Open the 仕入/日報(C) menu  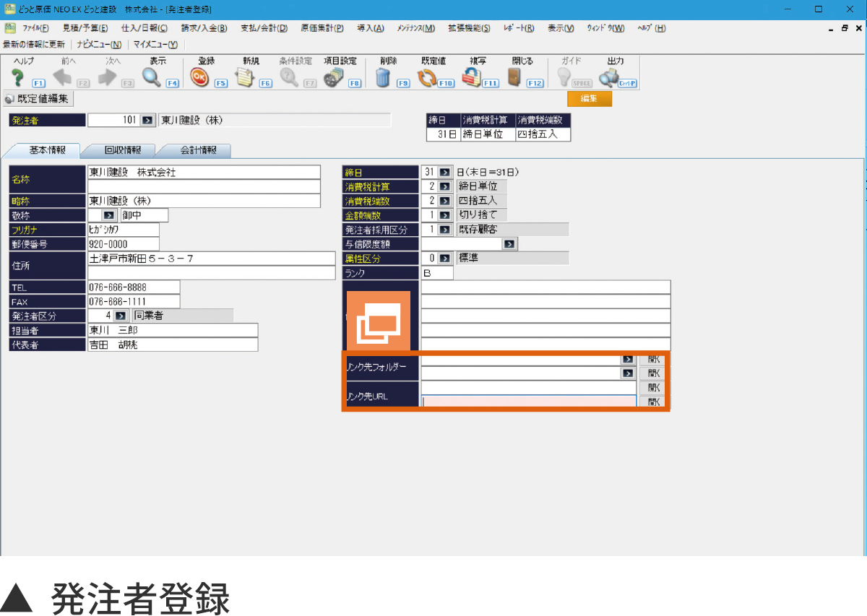pos(144,28)
